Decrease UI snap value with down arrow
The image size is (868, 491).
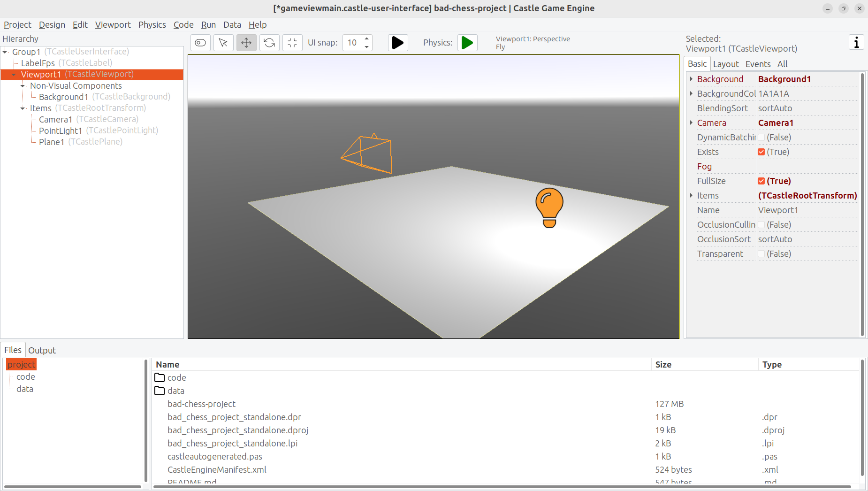[366, 47]
